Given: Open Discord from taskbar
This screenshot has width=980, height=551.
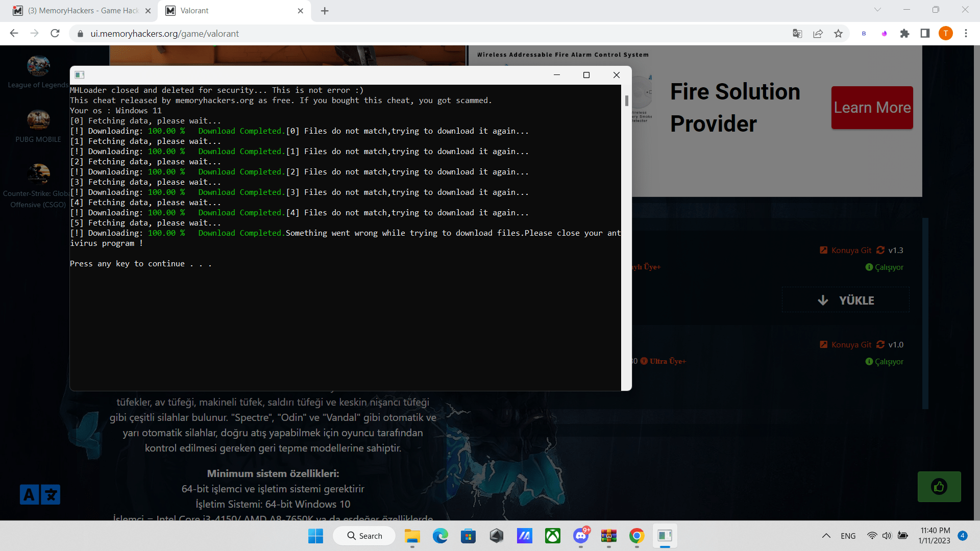Looking at the screenshot, I should (581, 536).
